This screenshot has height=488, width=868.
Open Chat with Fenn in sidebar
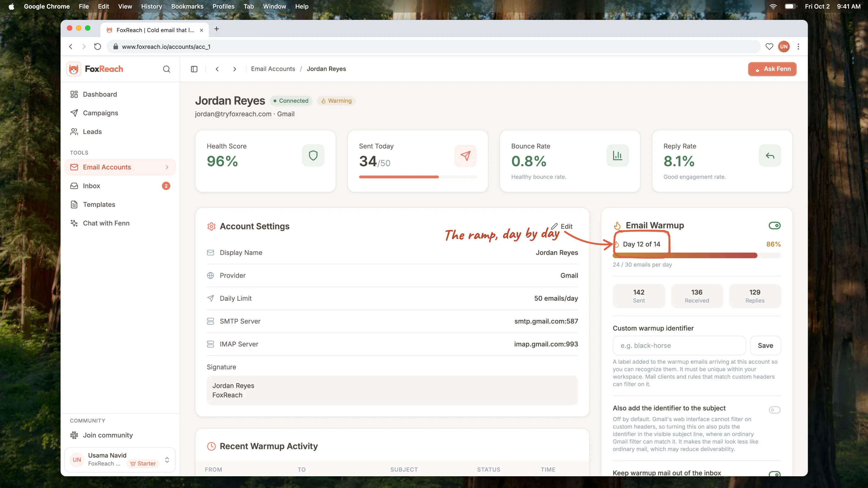click(120, 223)
